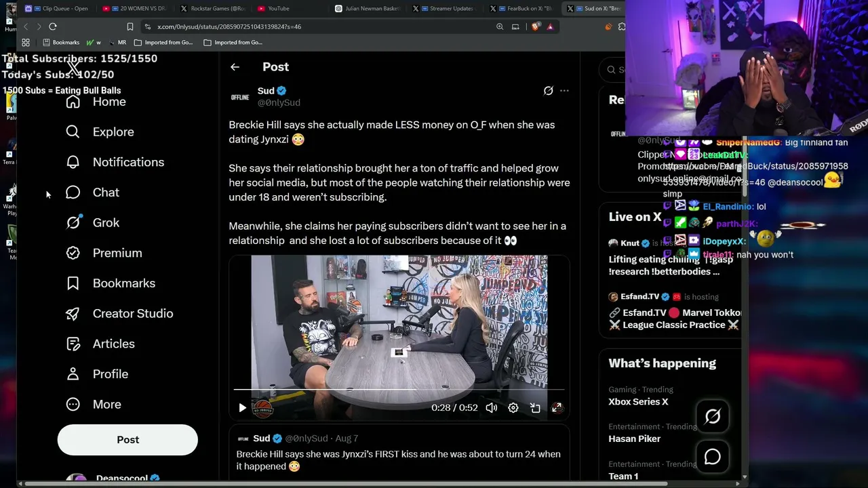Open Sud's profile from the post author name
868x488 pixels.
(x=266, y=91)
